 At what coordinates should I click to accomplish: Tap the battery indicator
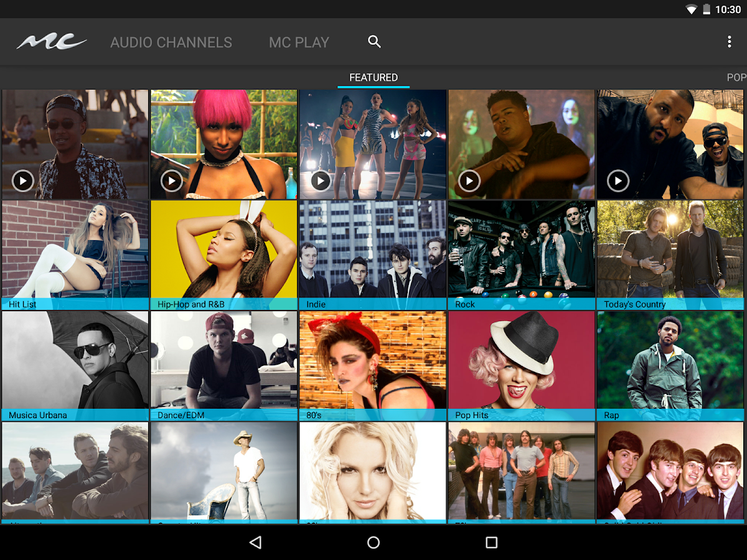tap(708, 9)
